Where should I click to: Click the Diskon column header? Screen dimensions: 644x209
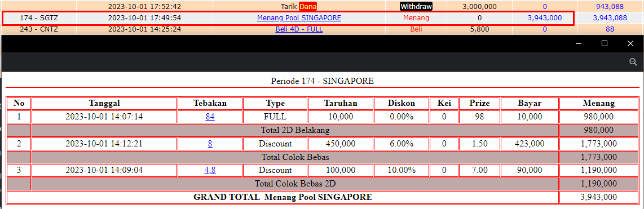402,104
